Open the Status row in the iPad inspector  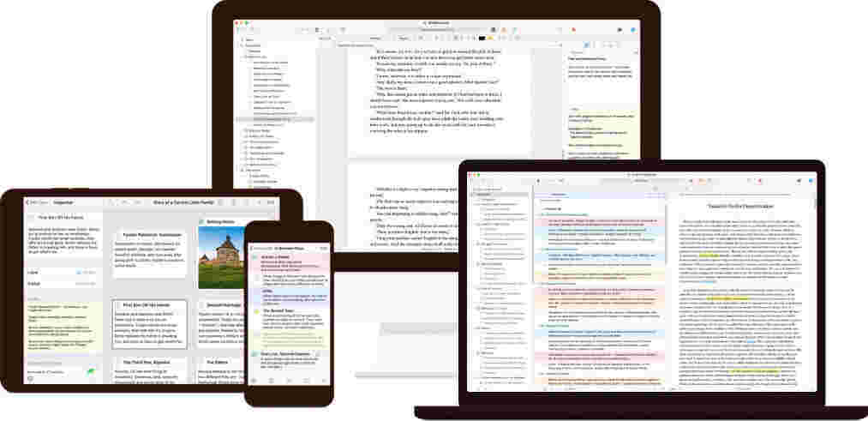click(63, 284)
